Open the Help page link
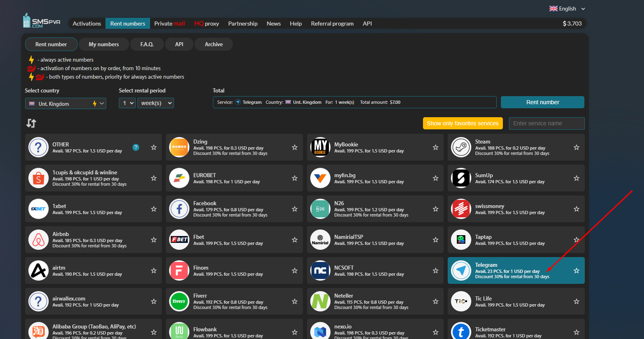Screen dimensions: 644x339 pos(296,24)
